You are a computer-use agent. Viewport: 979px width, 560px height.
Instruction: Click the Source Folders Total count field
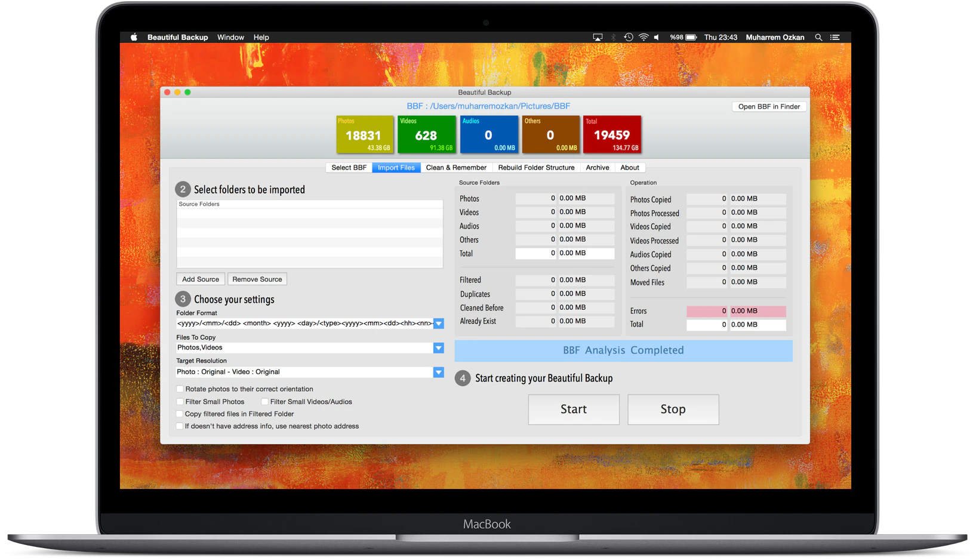536,253
